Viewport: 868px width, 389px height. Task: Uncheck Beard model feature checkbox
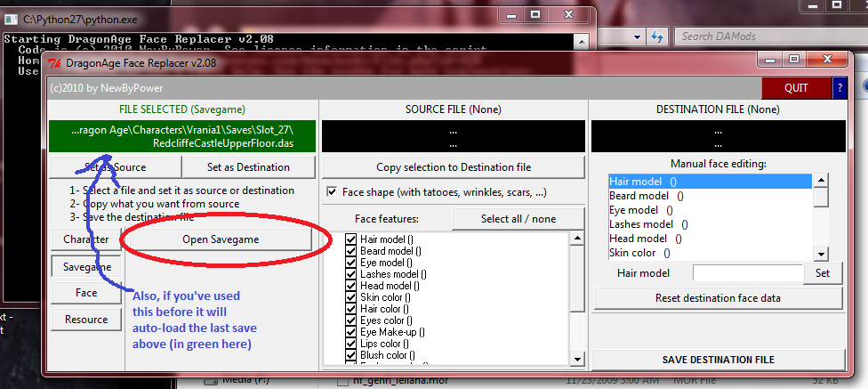tap(350, 251)
